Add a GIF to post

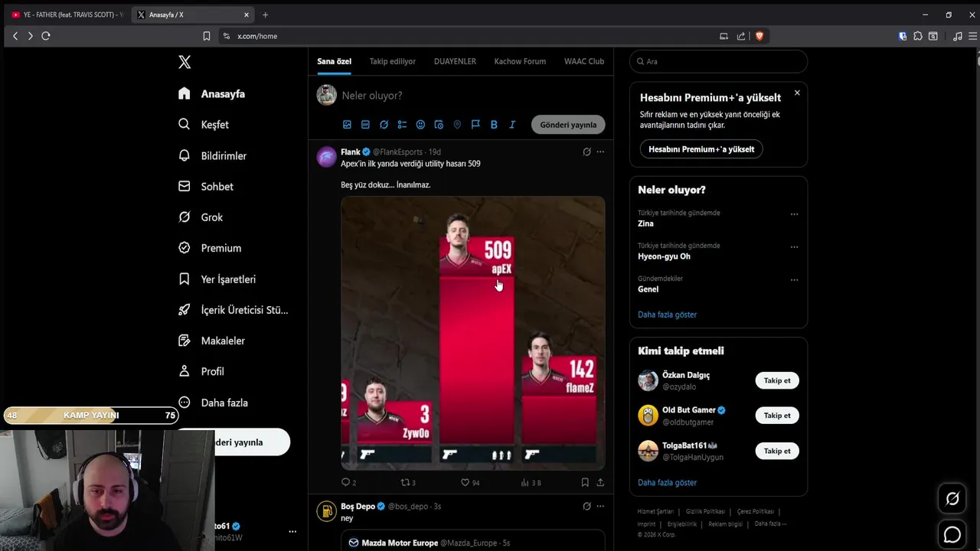click(365, 125)
